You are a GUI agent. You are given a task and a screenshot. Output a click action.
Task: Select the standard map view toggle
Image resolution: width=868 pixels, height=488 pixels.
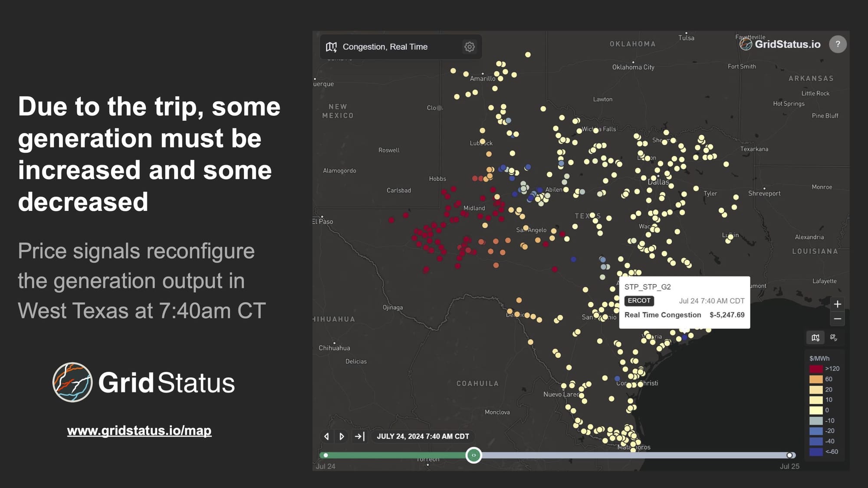tap(815, 337)
